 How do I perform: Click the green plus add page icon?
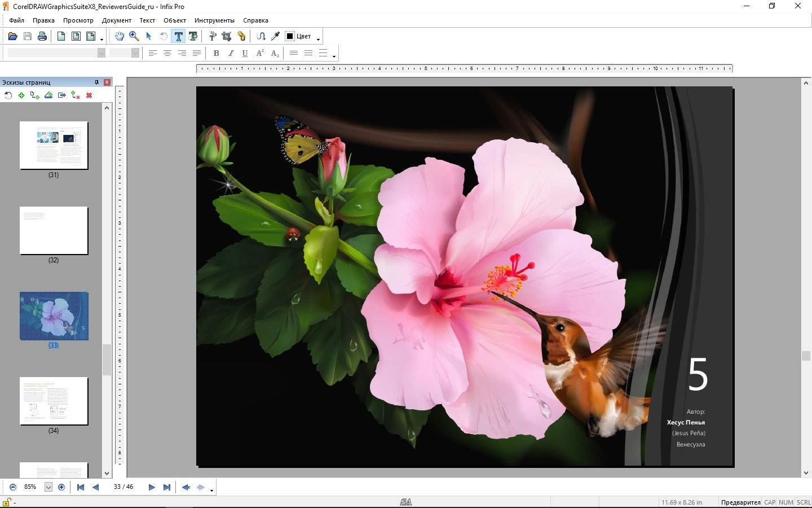click(21, 95)
